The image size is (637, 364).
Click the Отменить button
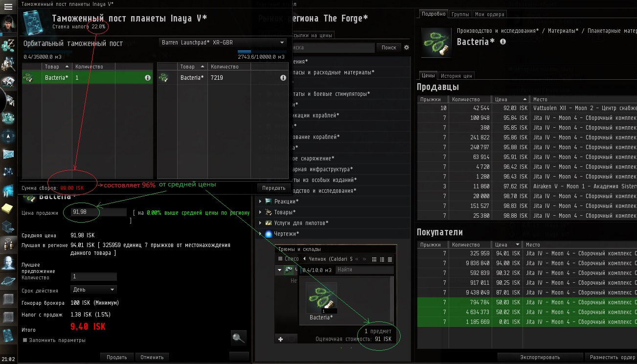[x=152, y=357]
